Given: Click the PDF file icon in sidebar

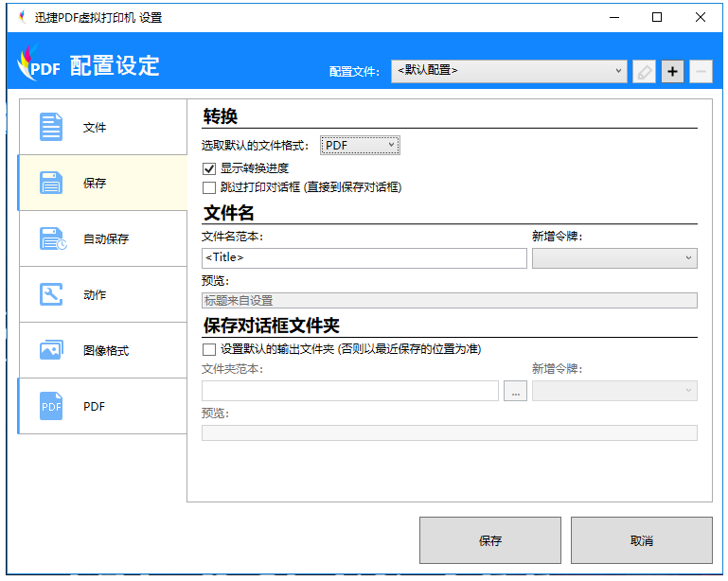Looking at the screenshot, I should click(x=51, y=406).
